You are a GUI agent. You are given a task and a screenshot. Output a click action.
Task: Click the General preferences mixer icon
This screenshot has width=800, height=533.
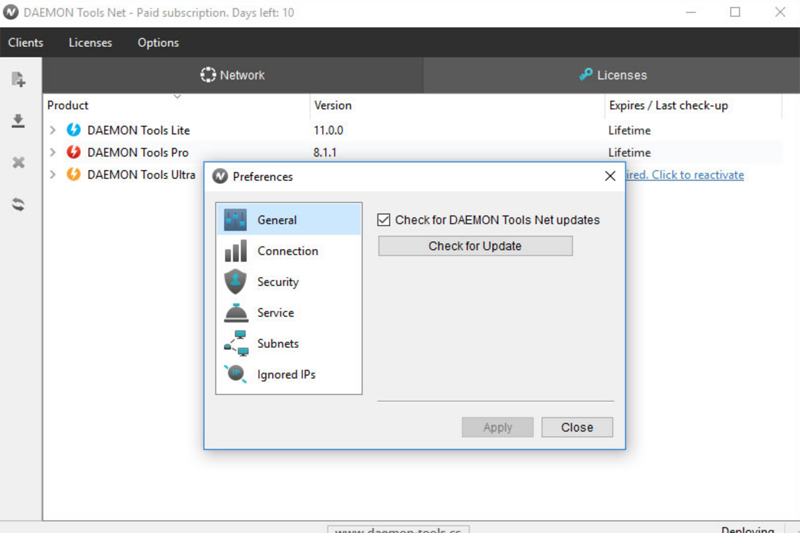click(x=235, y=220)
